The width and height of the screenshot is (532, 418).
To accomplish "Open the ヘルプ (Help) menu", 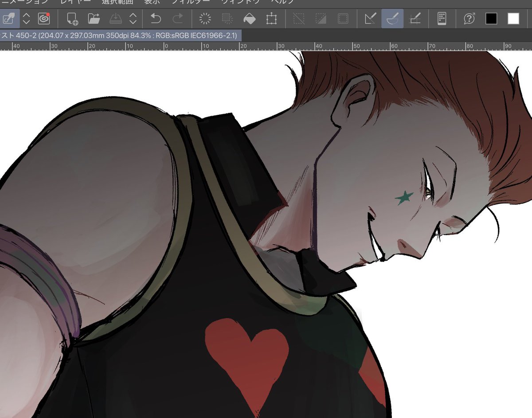I will tap(282, 2).
